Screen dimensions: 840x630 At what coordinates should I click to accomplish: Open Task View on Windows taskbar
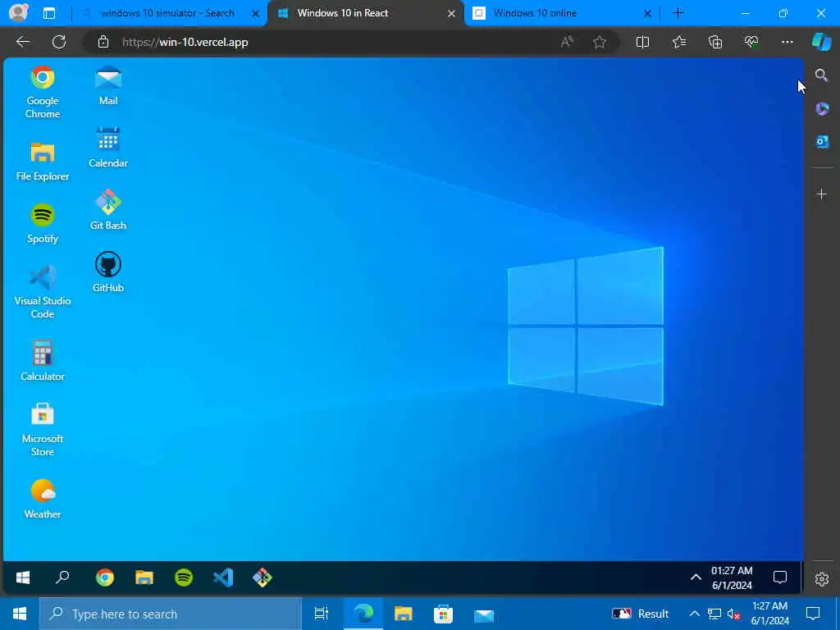(322, 614)
